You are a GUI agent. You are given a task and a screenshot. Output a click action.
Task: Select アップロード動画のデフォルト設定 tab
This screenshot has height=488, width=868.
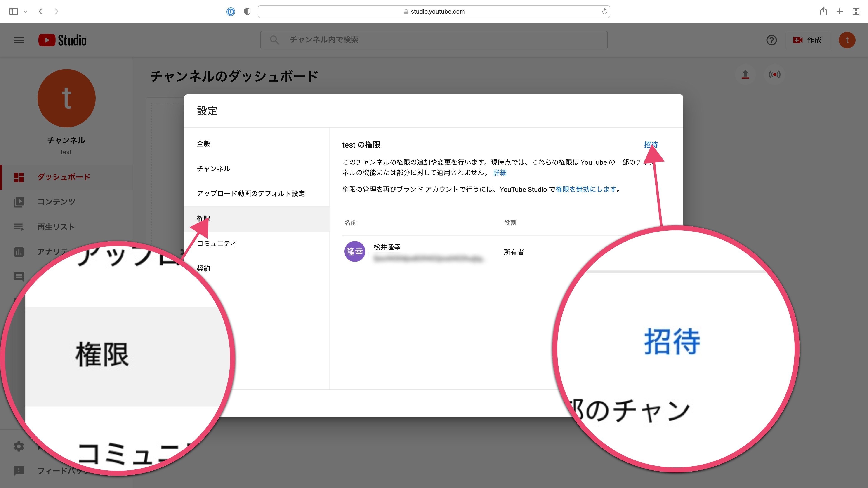(257, 194)
